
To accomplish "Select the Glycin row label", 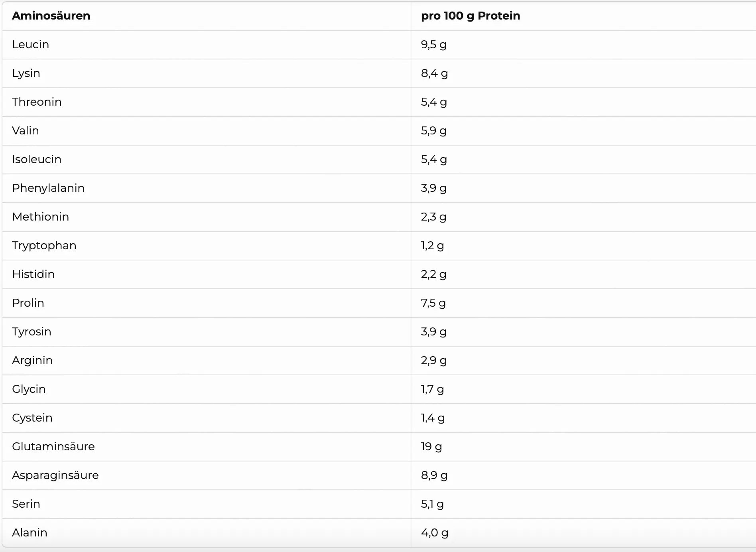I will [x=29, y=389].
